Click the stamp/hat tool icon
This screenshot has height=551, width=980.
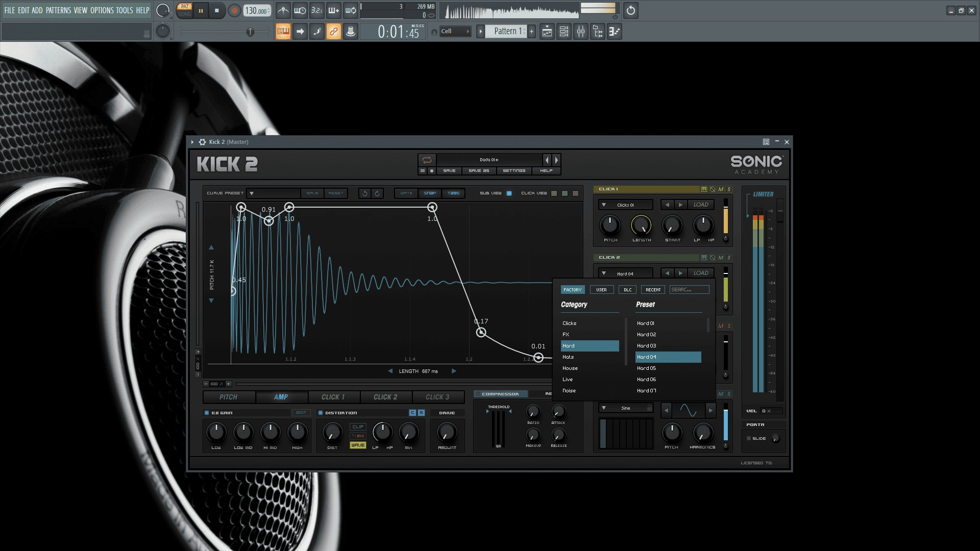click(x=351, y=32)
